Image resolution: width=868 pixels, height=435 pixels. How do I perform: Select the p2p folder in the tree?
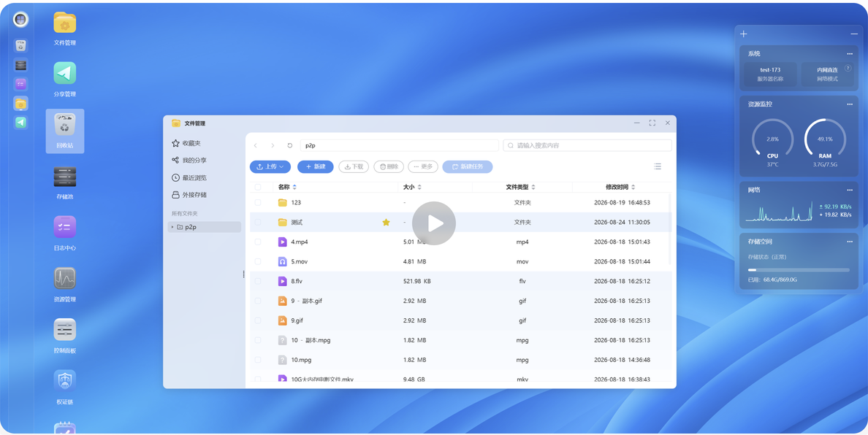tap(205, 226)
